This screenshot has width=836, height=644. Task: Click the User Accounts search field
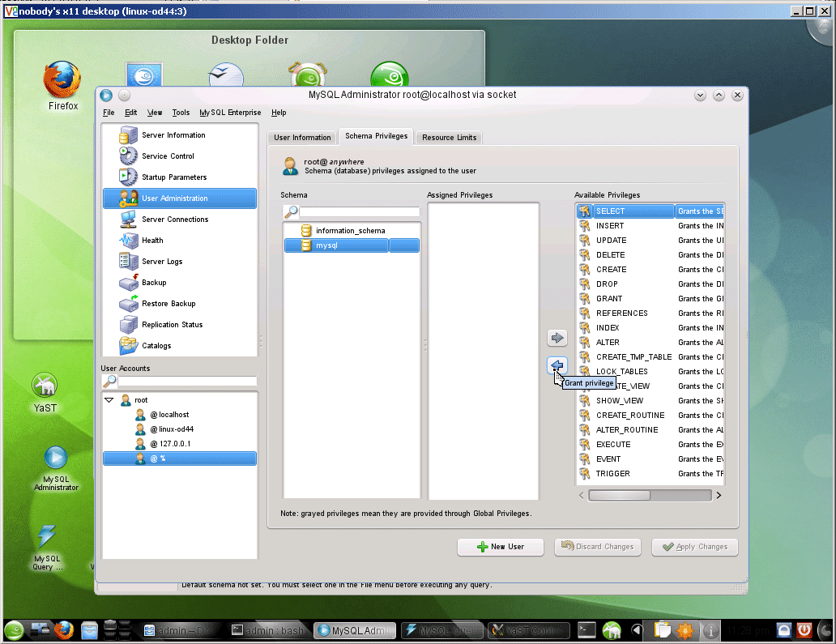[187, 382]
